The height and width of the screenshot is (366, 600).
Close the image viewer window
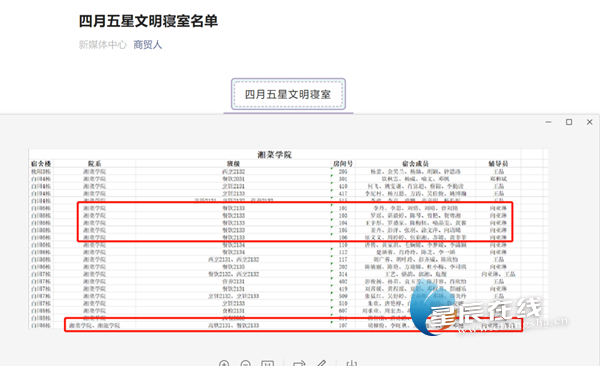coord(590,122)
